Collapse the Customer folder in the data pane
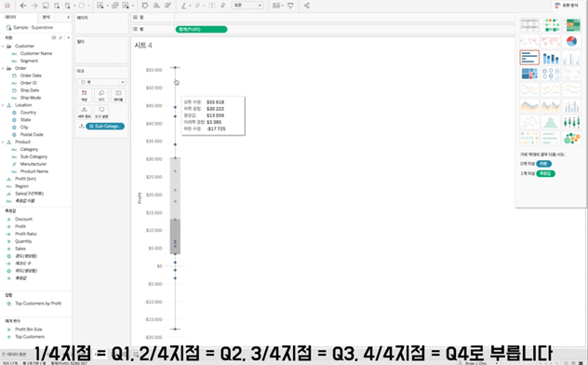Viewport: 588px width, 365px height. [x=3, y=47]
